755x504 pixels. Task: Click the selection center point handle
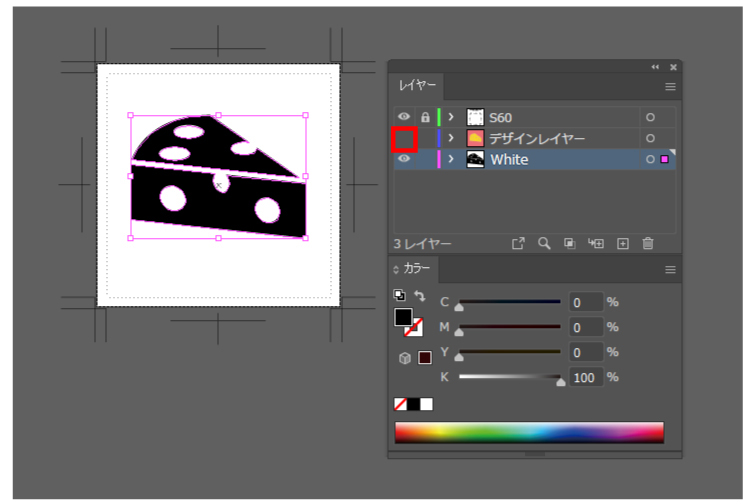point(219,185)
